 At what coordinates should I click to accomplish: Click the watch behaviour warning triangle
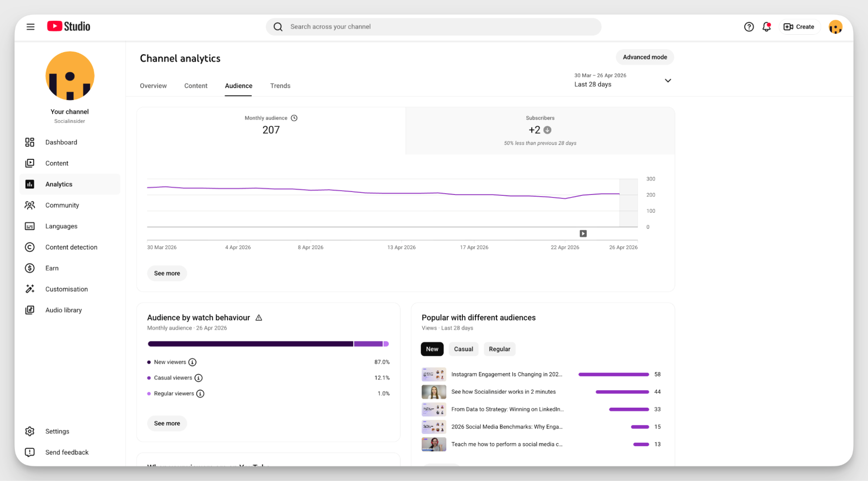coord(259,318)
